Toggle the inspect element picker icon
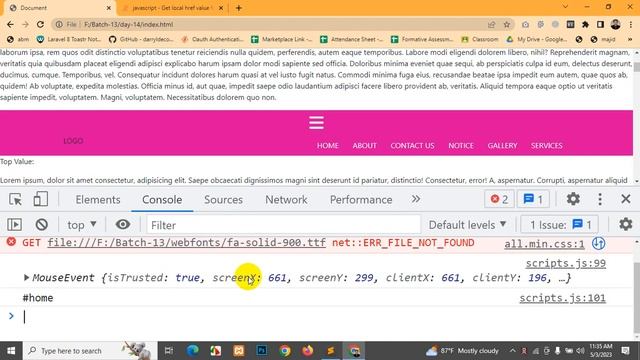The image size is (640, 360). pos(16,200)
